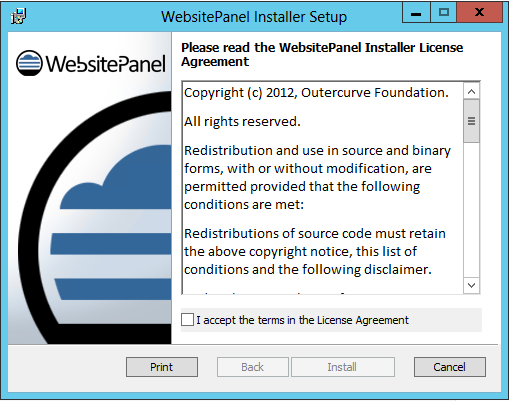The height and width of the screenshot is (401, 509).
Task: Click the empty scrollbar track below the thumb
Action: [471, 210]
